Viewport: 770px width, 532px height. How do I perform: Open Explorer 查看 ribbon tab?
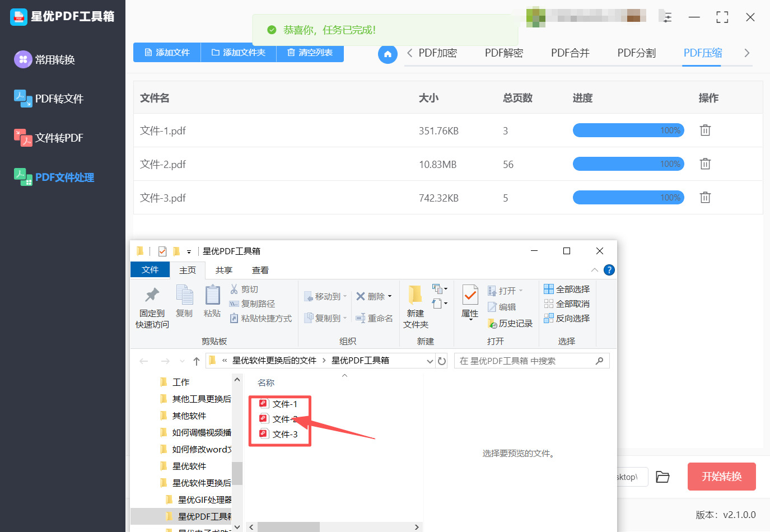coord(260,270)
